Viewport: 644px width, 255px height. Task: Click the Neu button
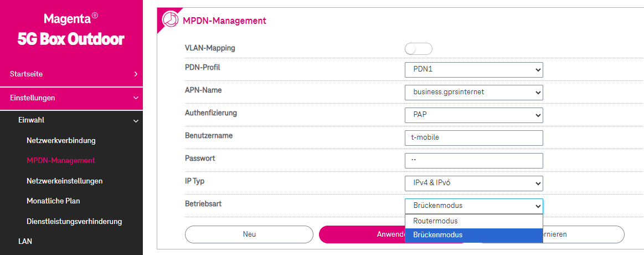[249, 234]
